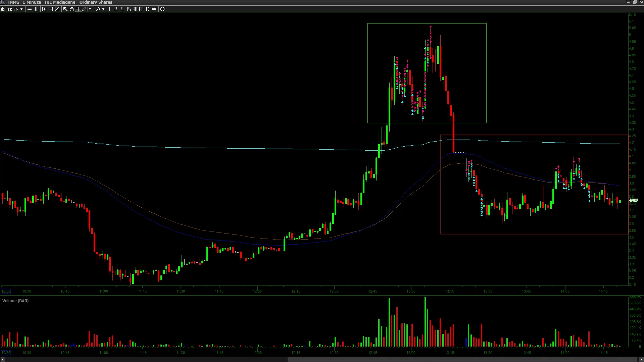Viewport: 644px width, 362px height.
Task: Click the zoom in chart icon
Action: 44,9
